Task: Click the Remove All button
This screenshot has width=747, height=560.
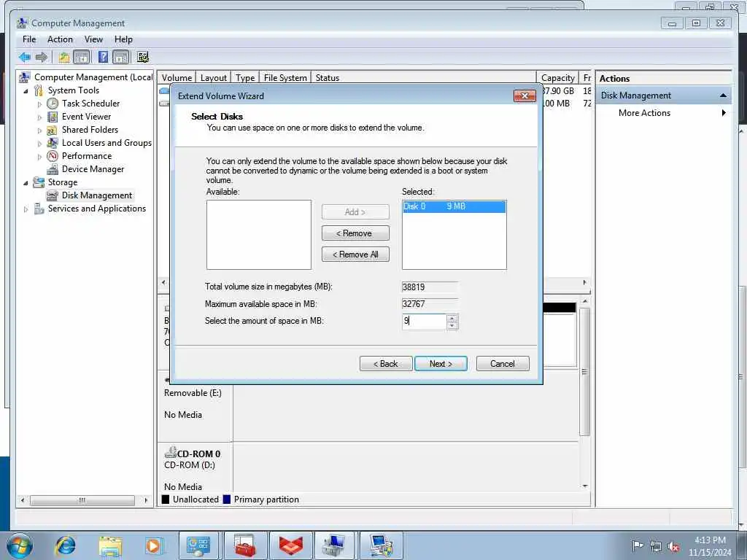Action: click(x=355, y=254)
